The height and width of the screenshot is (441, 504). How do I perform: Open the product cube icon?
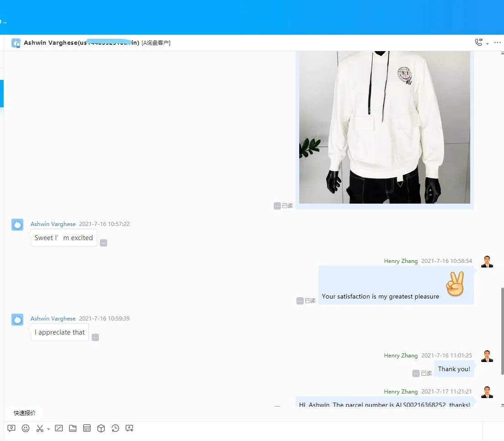point(101,428)
